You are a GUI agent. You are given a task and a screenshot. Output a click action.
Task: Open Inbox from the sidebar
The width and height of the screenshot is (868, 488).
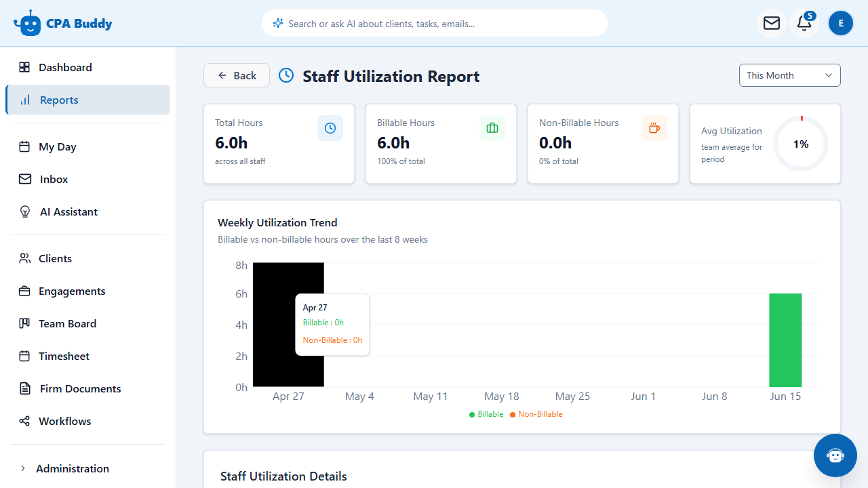(87, 179)
